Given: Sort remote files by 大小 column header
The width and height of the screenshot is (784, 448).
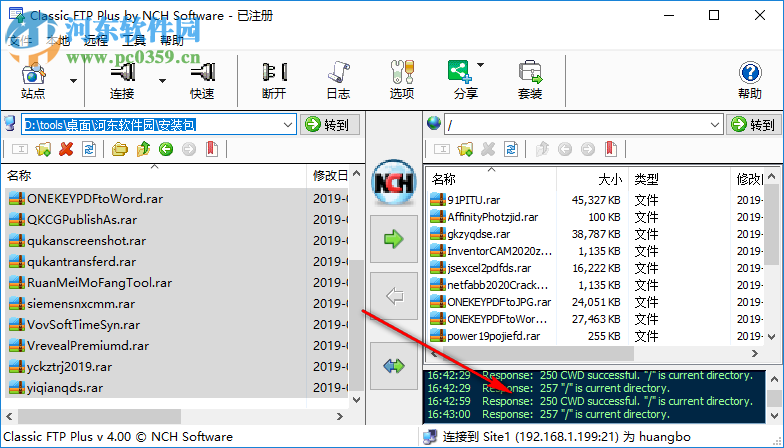Looking at the screenshot, I should click(x=592, y=179).
